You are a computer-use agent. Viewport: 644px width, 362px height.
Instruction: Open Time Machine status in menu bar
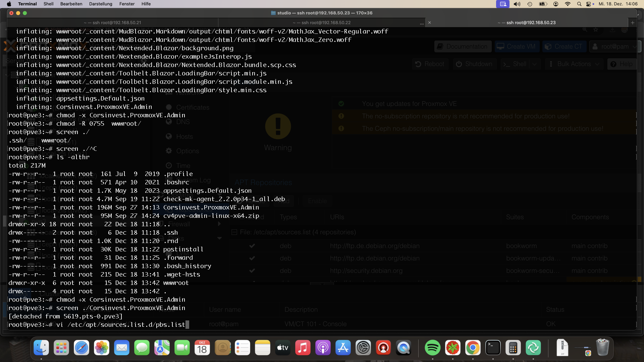(x=530, y=4)
